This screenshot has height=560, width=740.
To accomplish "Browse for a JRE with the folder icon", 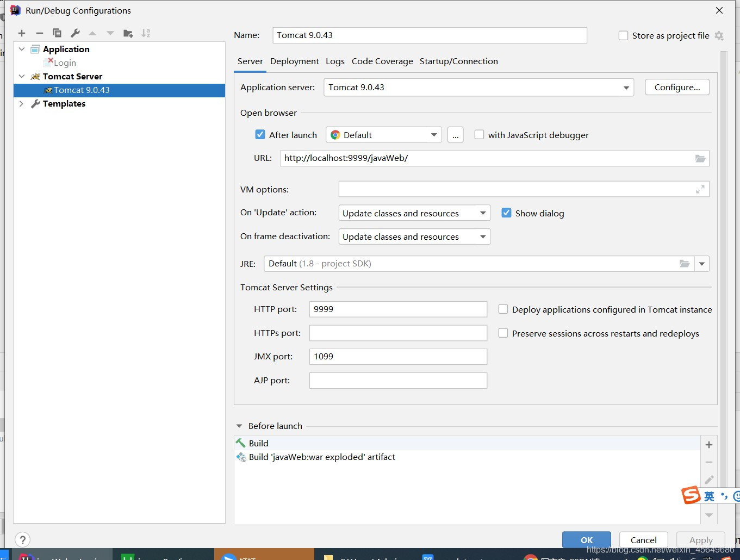I will [685, 264].
